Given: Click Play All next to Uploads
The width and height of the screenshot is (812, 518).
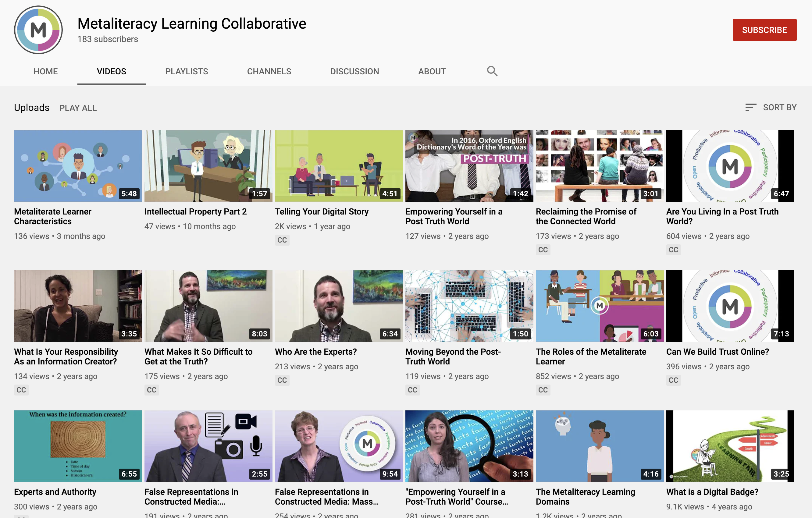Looking at the screenshot, I should [78, 108].
